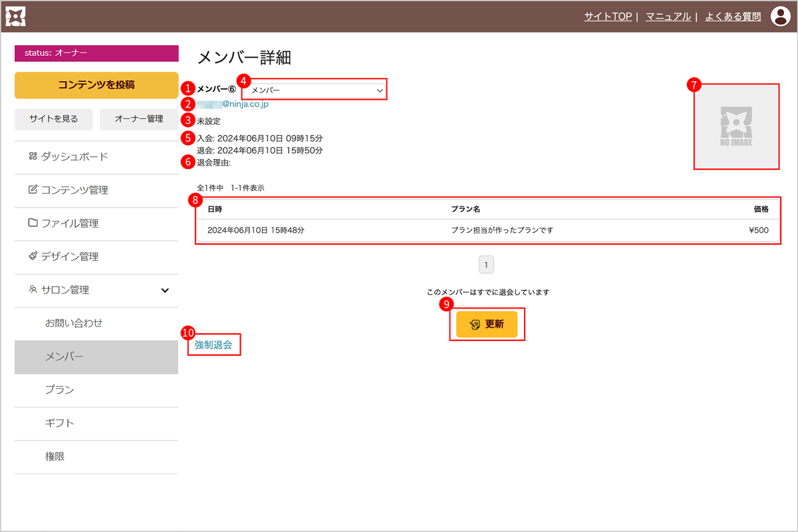This screenshot has height=532, width=798.
Task: Open the プラン menu item
Action: (59, 390)
